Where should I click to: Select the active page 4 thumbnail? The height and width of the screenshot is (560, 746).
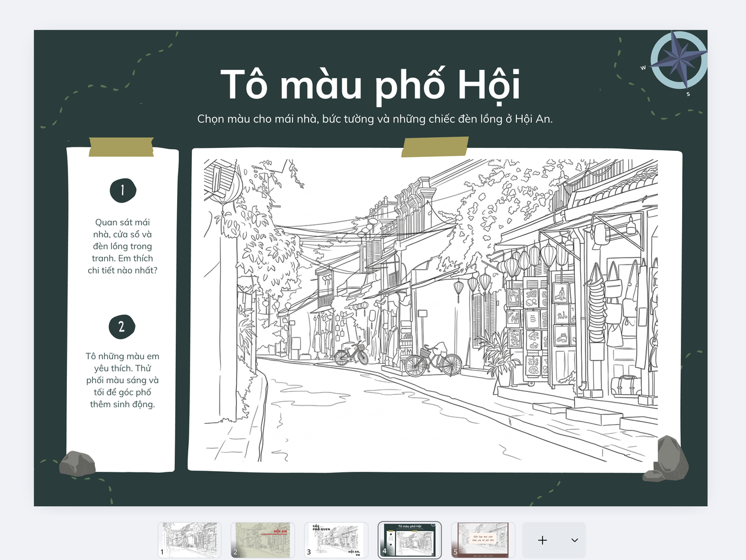pyautogui.click(x=410, y=540)
